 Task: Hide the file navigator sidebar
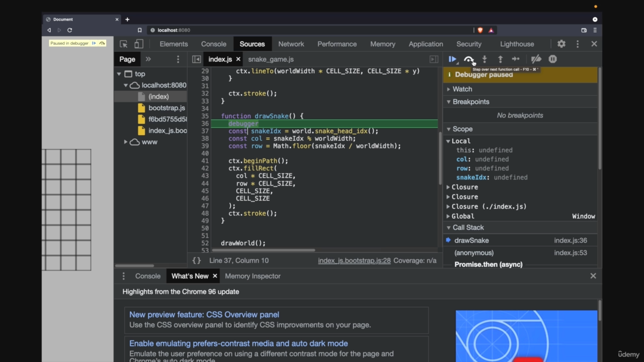coord(197,59)
